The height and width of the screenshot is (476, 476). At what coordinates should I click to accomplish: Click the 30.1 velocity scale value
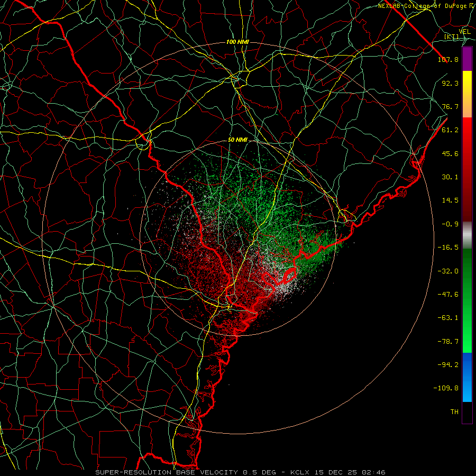pos(450,177)
